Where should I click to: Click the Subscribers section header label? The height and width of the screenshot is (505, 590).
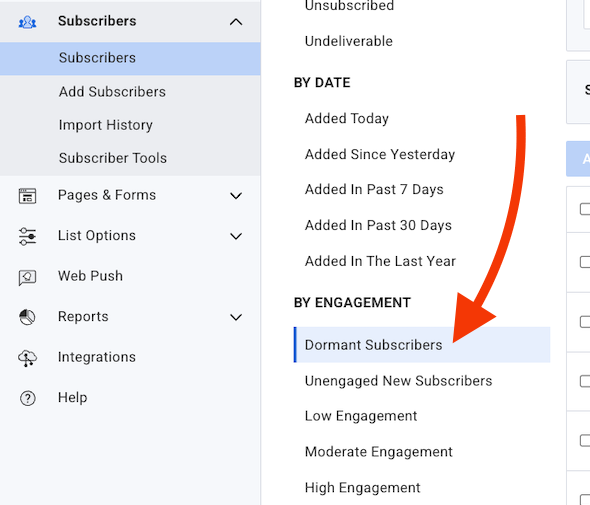(97, 21)
